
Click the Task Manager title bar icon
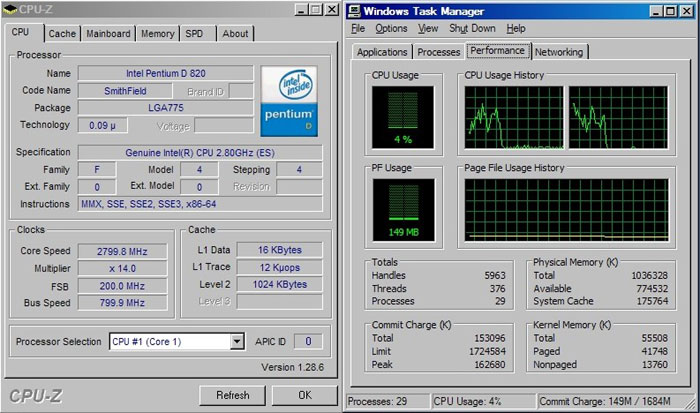(354, 11)
